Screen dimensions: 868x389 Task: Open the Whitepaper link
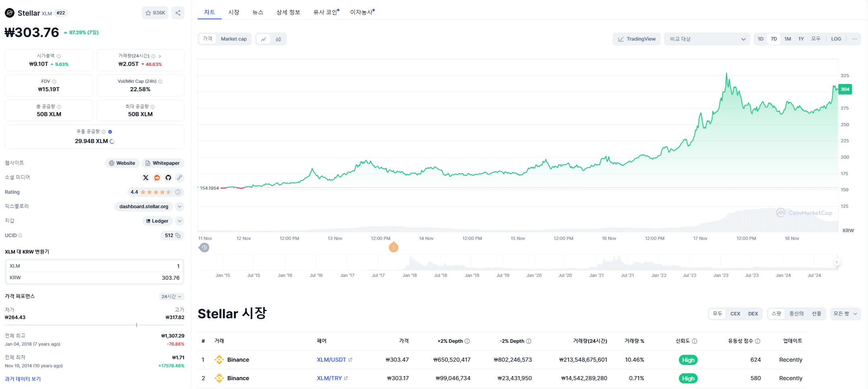tap(163, 163)
